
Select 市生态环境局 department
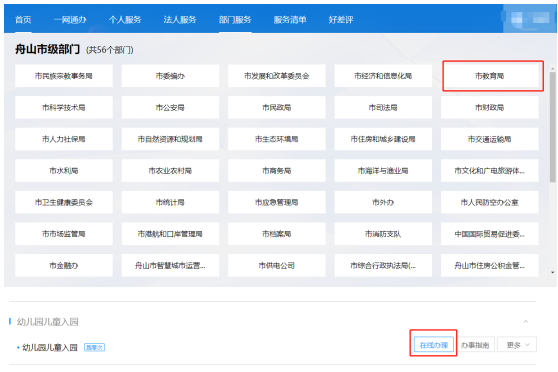point(277,139)
